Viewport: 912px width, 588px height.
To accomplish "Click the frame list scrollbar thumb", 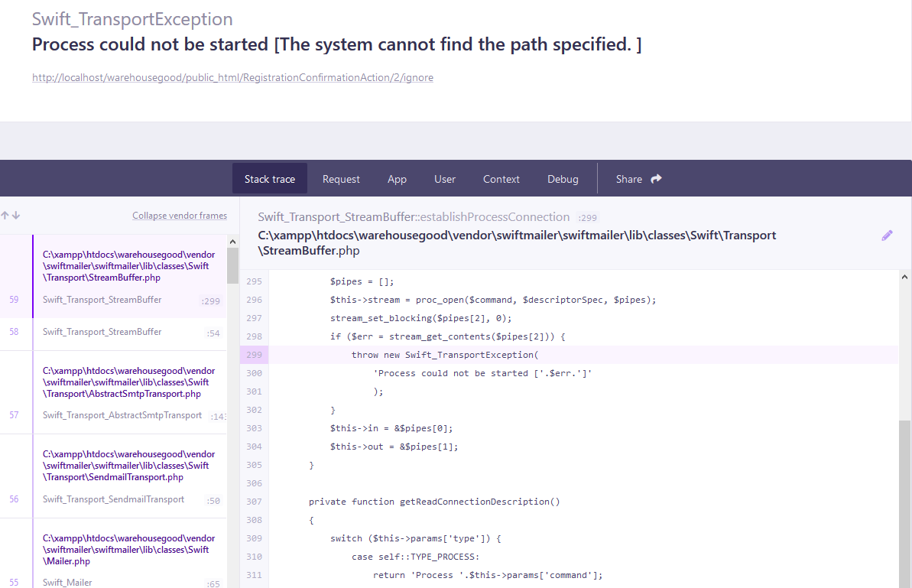I will [x=232, y=266].
